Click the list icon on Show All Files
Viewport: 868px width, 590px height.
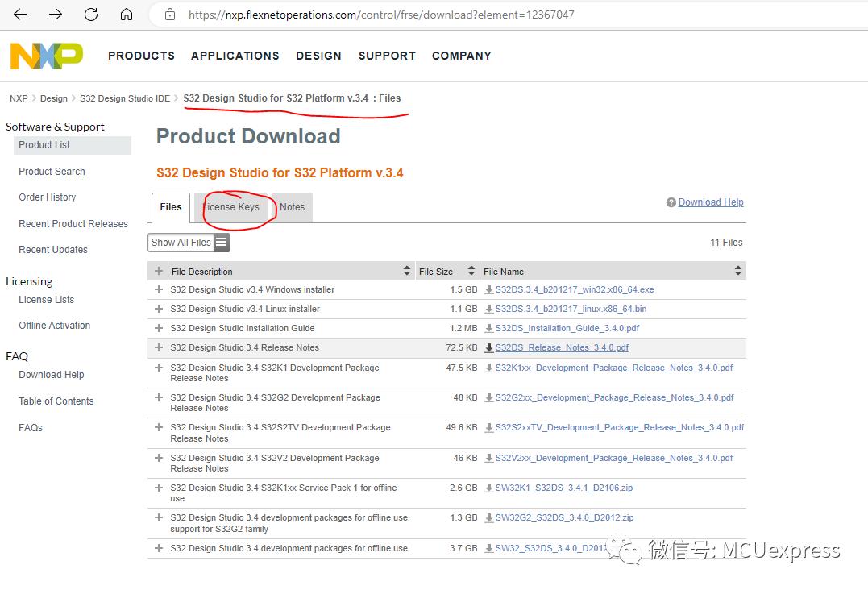click(221, 243)
